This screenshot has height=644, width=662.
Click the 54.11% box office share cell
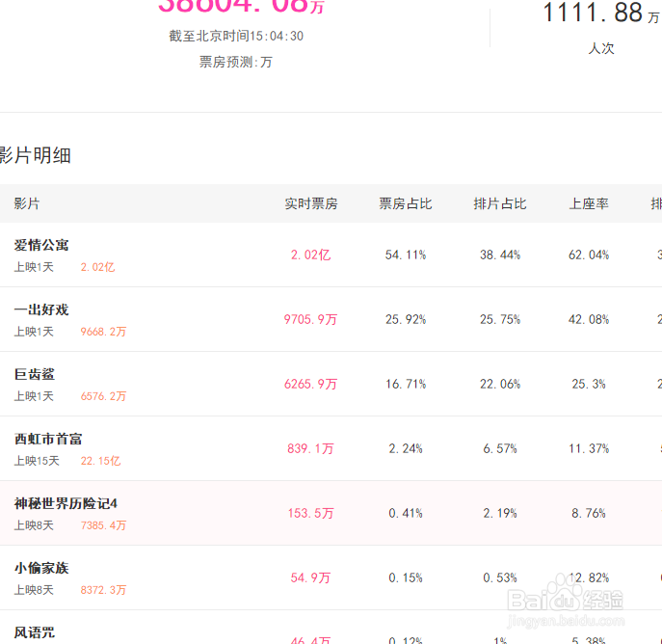point(406,255)
